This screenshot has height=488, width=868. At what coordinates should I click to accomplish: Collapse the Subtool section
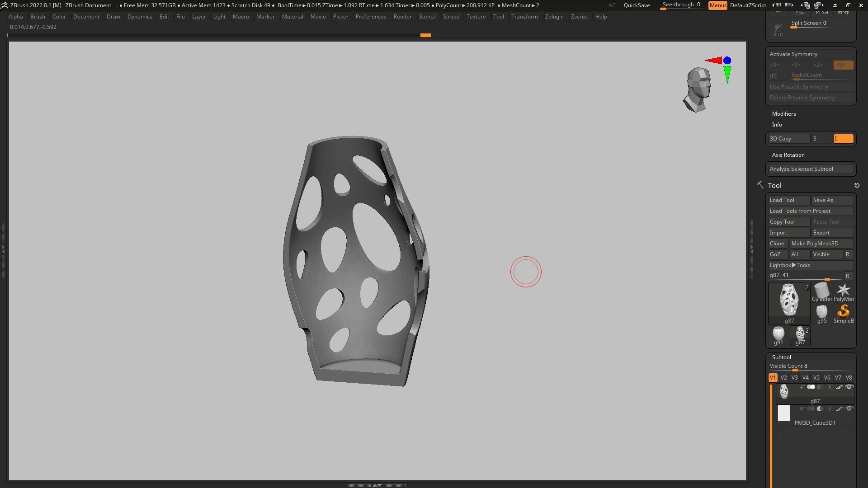point(781,357)
